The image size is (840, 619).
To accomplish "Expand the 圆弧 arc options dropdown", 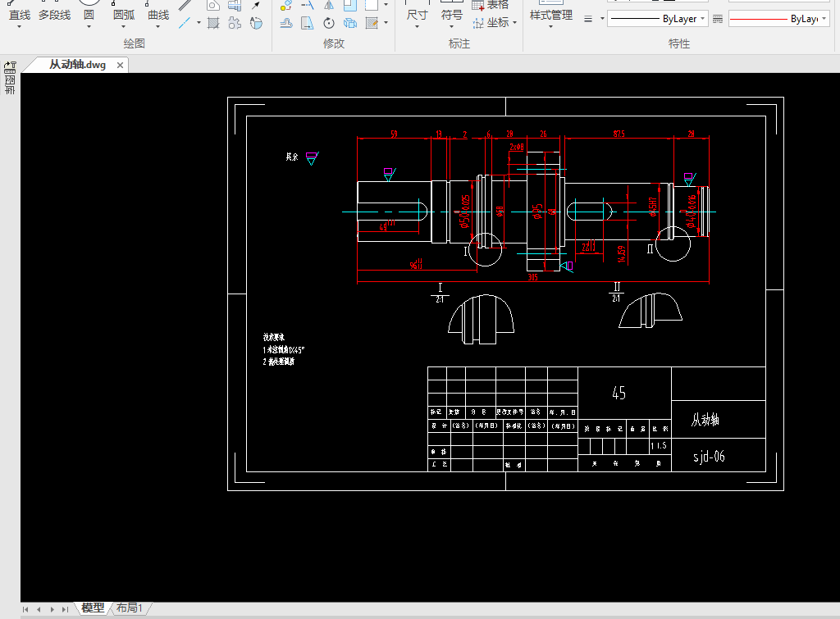I will [124, 28].
